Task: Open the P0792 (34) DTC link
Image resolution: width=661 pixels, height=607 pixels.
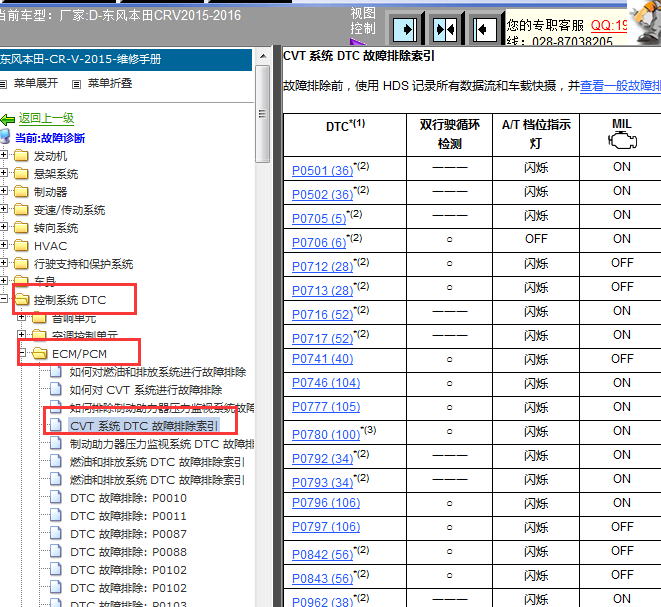Action: [x=322, y=458]
